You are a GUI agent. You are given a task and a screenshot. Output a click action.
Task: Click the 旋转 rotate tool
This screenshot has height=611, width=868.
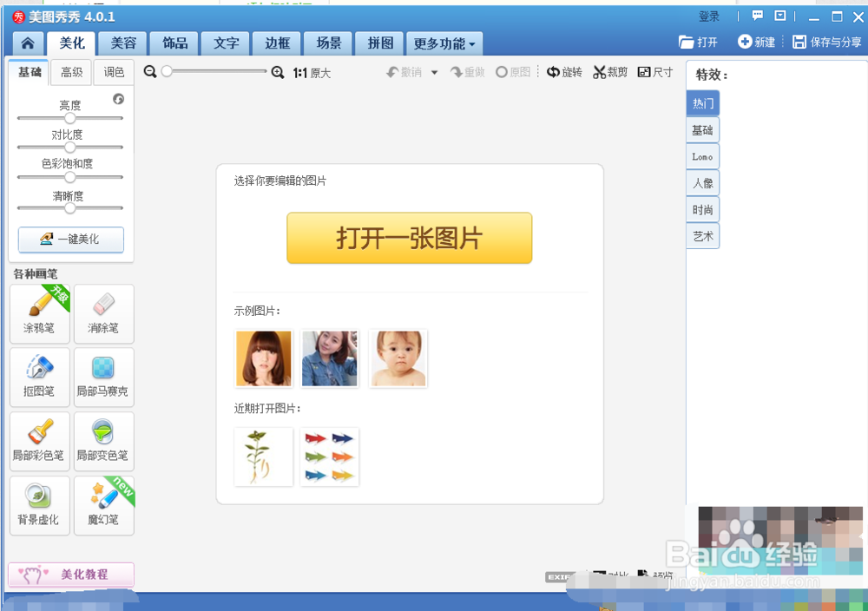coord(564,73)
